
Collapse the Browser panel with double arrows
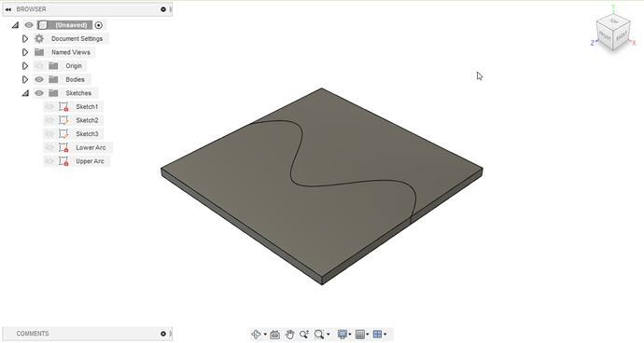(x=7, y=9)
